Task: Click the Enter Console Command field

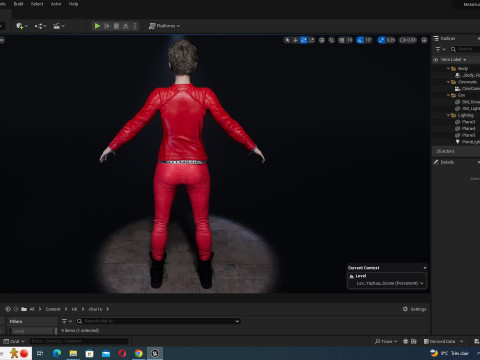Action: 79,341
